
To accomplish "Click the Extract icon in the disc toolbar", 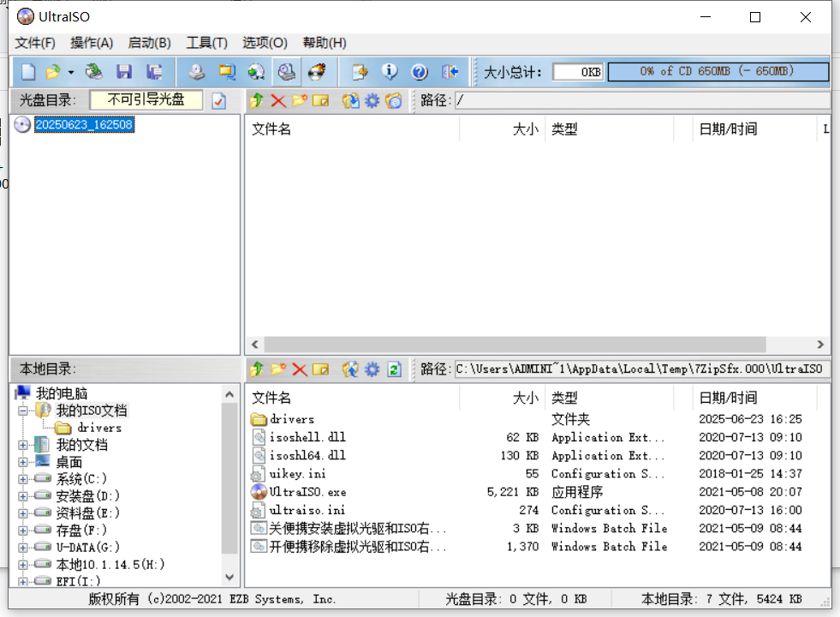I will (x=350, y=100).
